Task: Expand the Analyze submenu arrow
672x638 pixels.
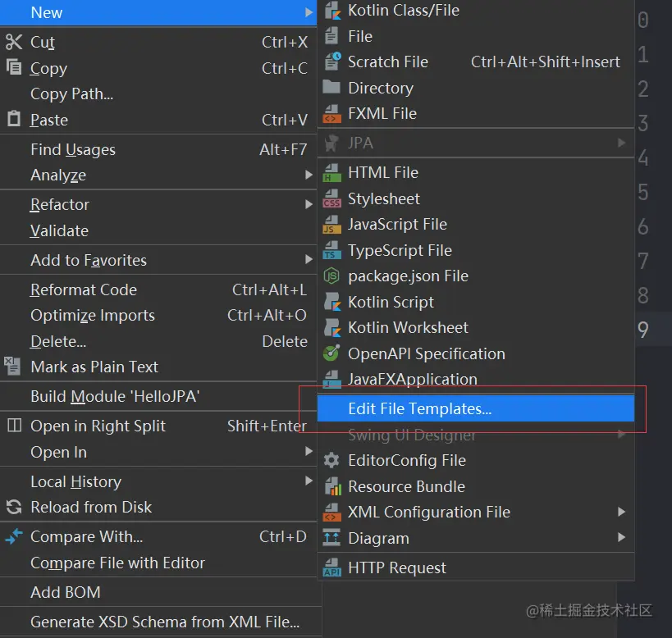Action: click(x=309, y=175)
